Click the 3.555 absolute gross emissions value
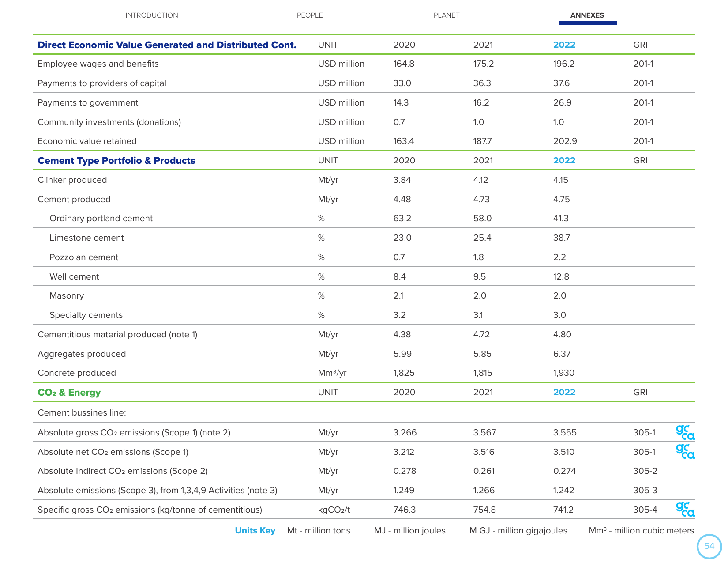 (x=565, y=433)
